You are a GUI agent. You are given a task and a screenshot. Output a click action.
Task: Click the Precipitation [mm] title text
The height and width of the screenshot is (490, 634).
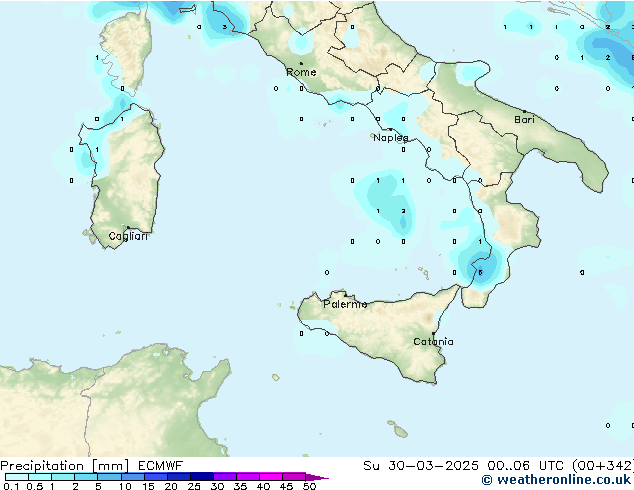coord(64,465)
